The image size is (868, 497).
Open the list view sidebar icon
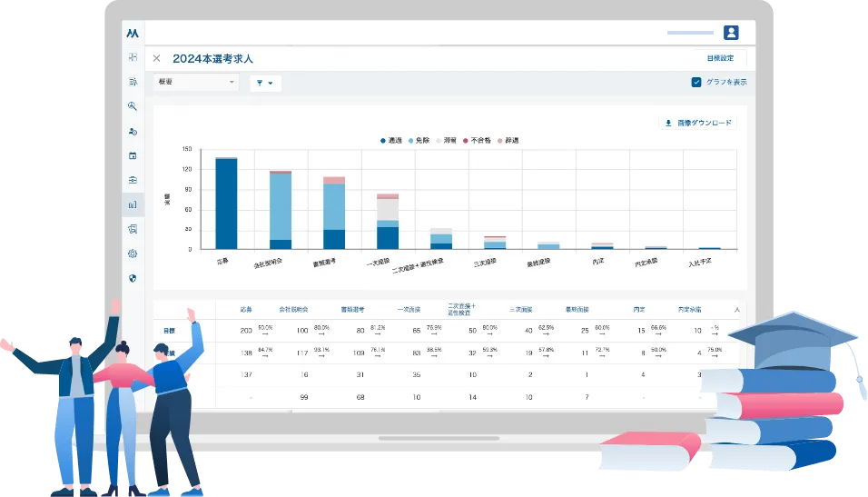(133, 82)
